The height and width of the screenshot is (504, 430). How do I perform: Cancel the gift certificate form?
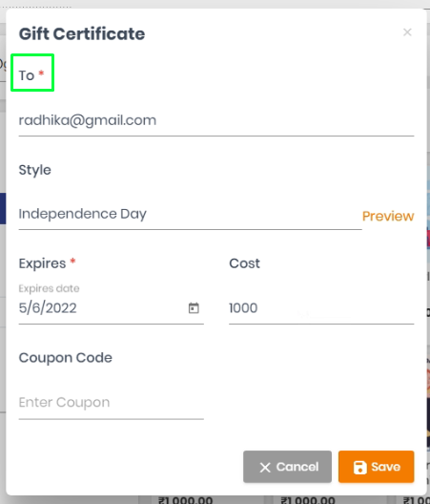click(287, 467)
